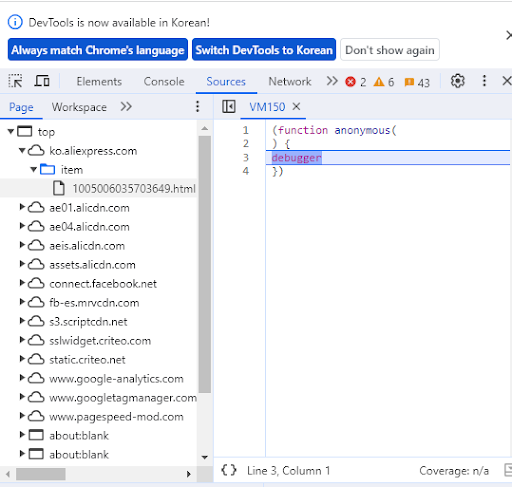Screen dimensions: 512x487
Task: Toggle the device toolbar icon
Action: pyautogui.click(x=42, y=81)
